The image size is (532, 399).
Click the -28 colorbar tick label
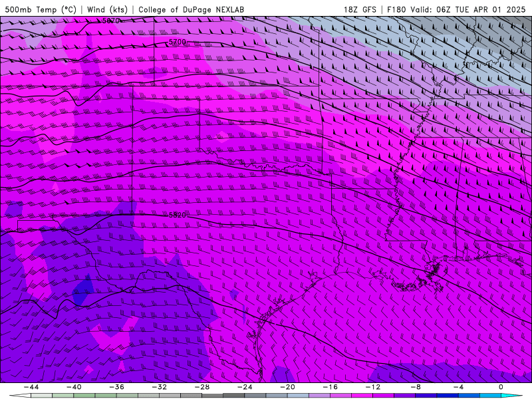202,387
